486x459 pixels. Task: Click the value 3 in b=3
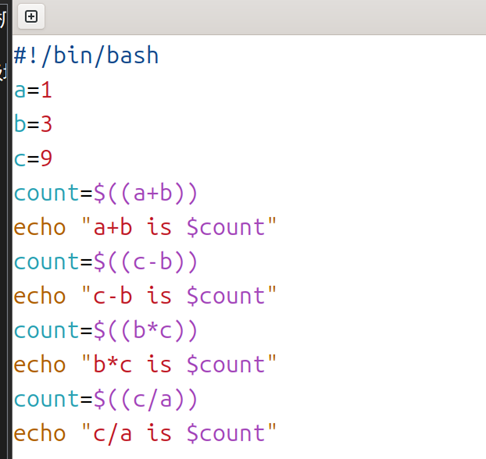46,124
